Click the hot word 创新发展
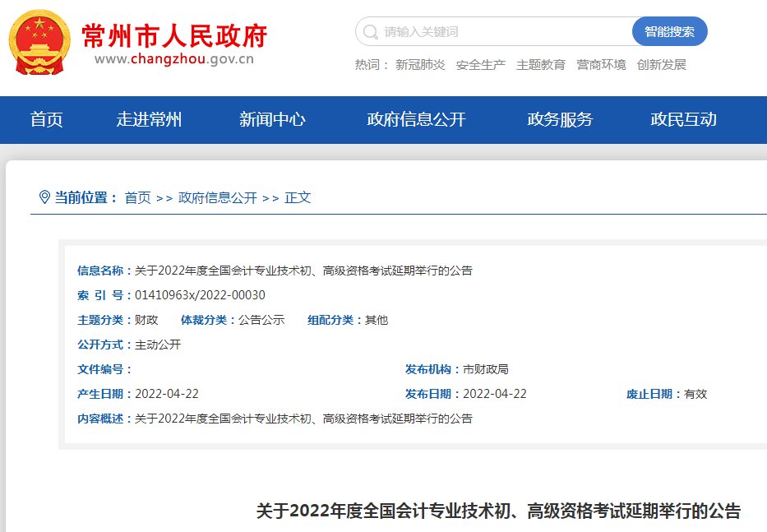Screen dimensions: 767x532 pyautogui.click(x=661, y=65)
